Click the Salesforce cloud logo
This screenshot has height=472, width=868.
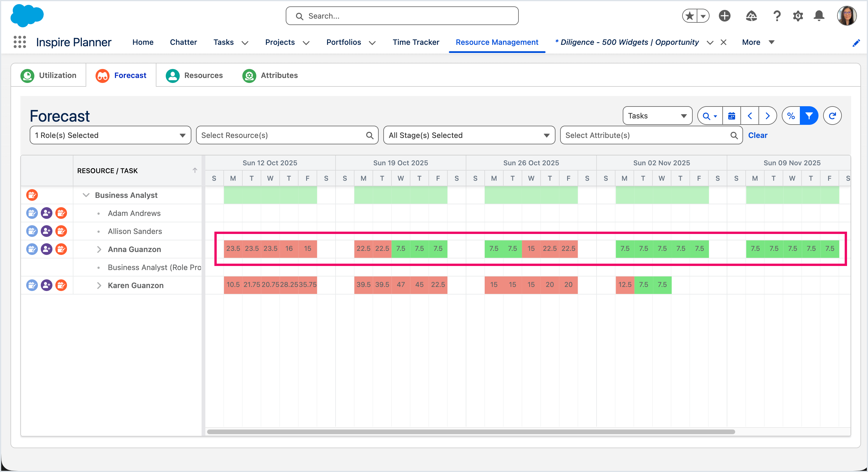(27, 15)
